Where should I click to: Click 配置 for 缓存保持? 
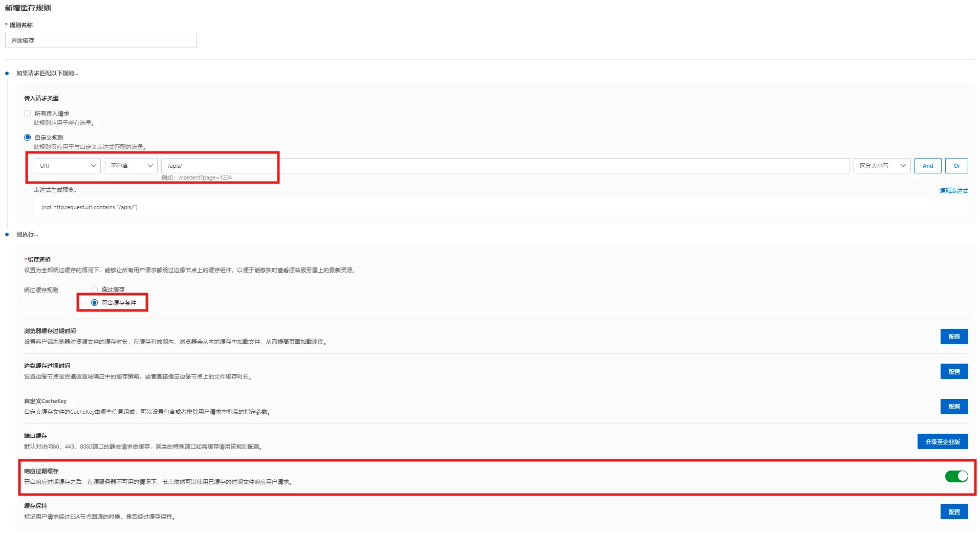pos(954,512)
